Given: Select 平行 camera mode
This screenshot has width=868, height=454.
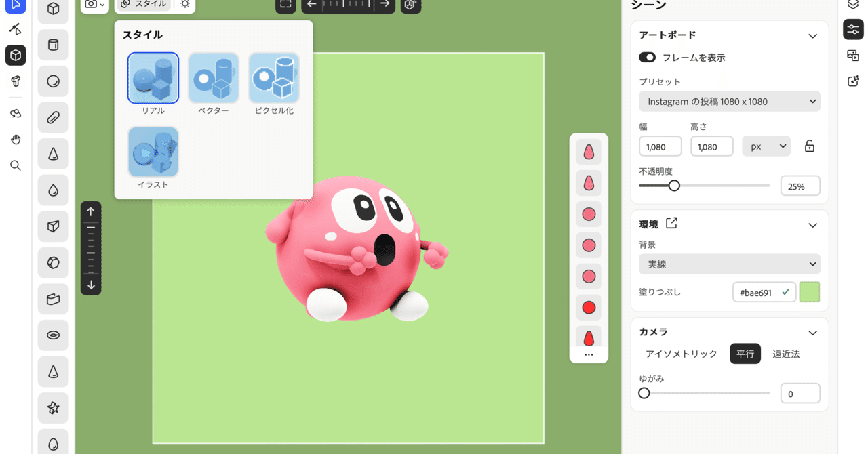Looking at the screenshot, I should pyautogui.click(x=745, y=354).
